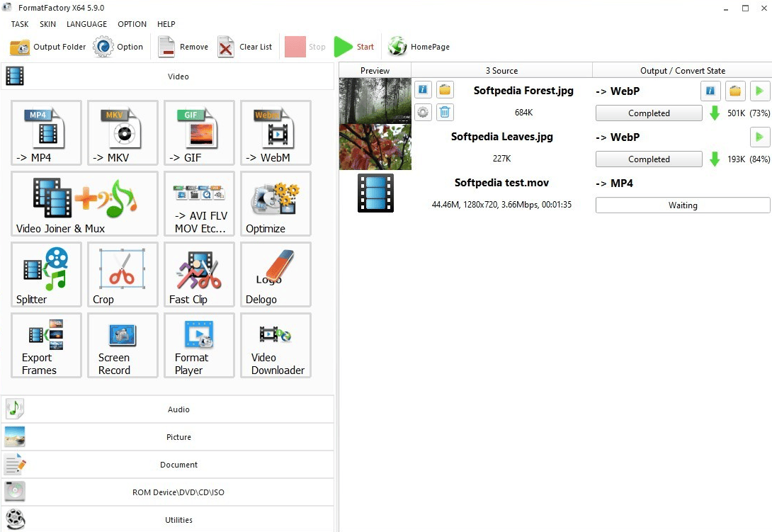
Task: Click the Waiting progress bar for Softpedia test.mov
Action: pos(683,205)
